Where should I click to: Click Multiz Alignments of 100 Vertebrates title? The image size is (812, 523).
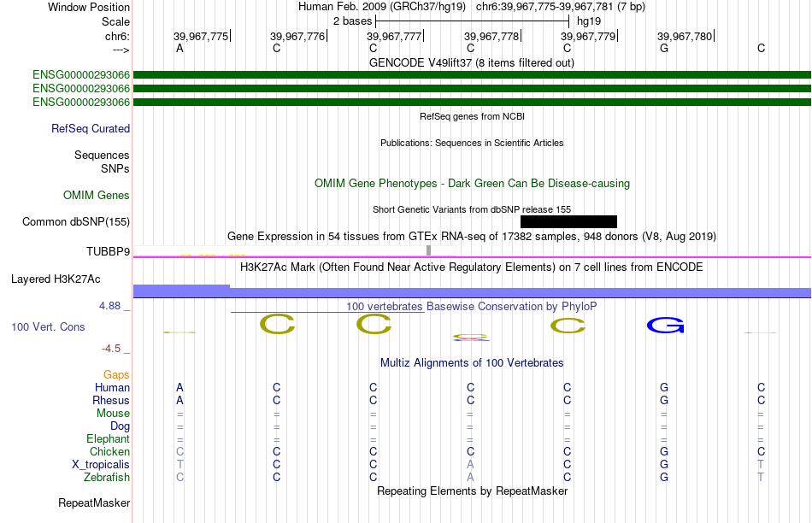click(x=472, y=363)
